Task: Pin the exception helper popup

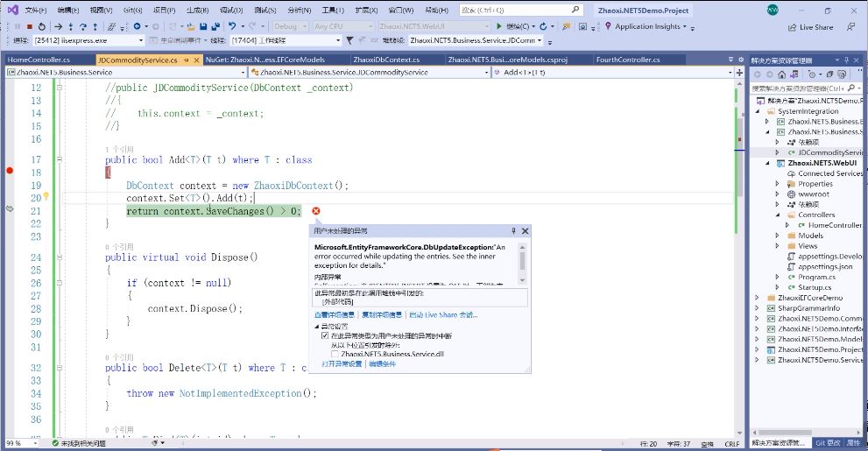Action: tap(513, 231)
